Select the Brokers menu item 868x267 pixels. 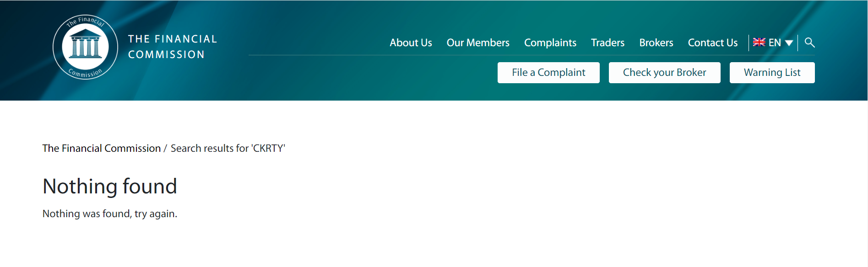(656, 43)
